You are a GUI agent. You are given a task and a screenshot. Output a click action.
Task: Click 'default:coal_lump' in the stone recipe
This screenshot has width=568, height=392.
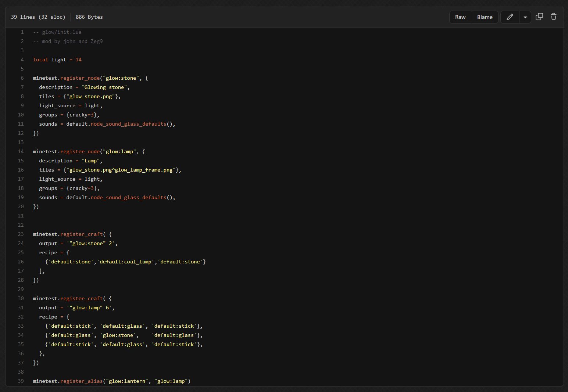[x=125, y=262]
